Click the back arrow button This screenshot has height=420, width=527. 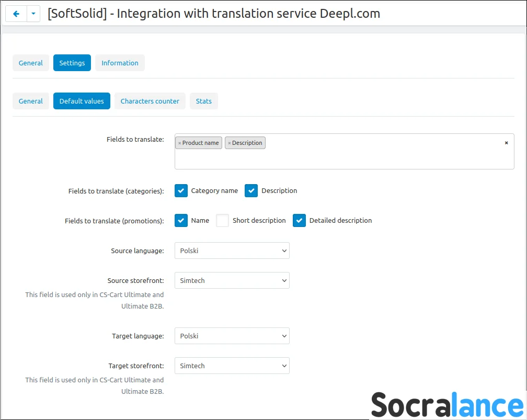point(16,14)
